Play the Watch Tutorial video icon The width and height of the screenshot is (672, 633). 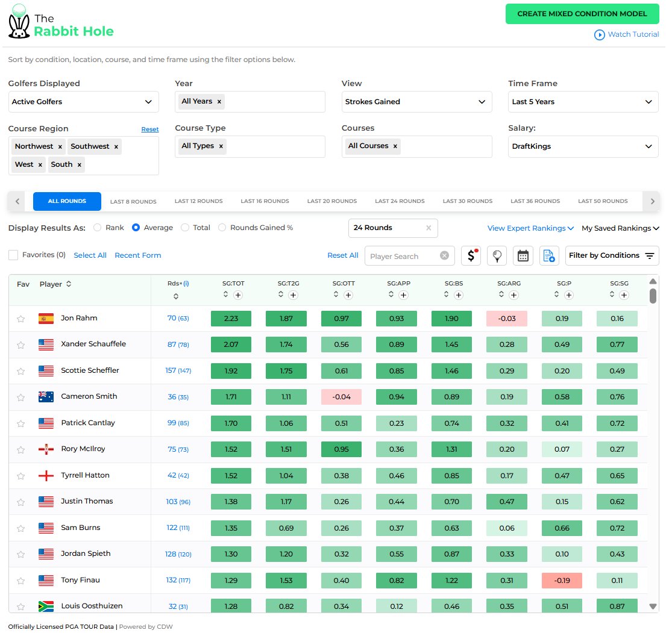599,35
